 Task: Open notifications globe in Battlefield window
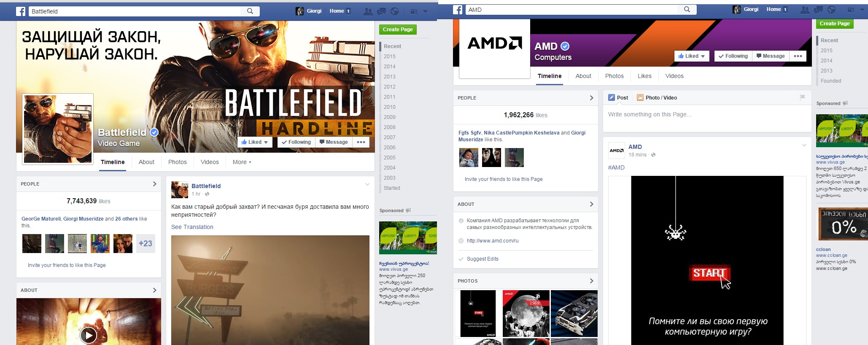click(394, 11)
